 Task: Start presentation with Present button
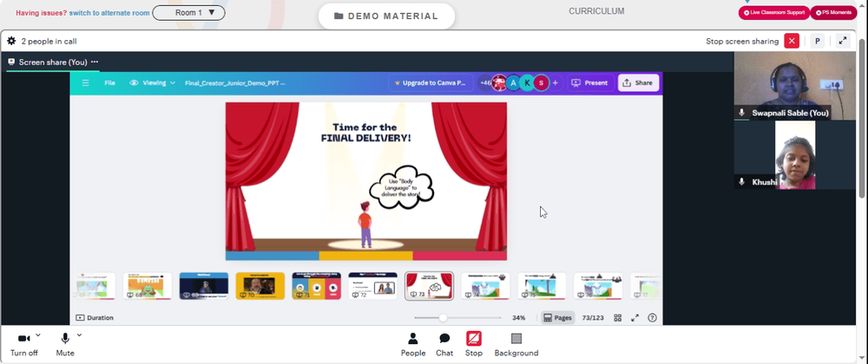590,83
